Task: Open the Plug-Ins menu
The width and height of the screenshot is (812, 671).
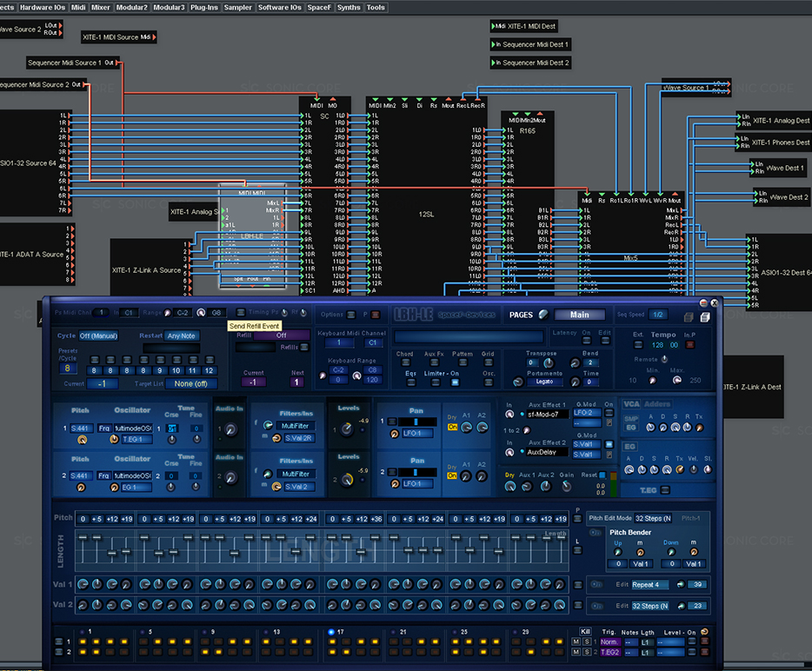Action: (x=204, y=7)
